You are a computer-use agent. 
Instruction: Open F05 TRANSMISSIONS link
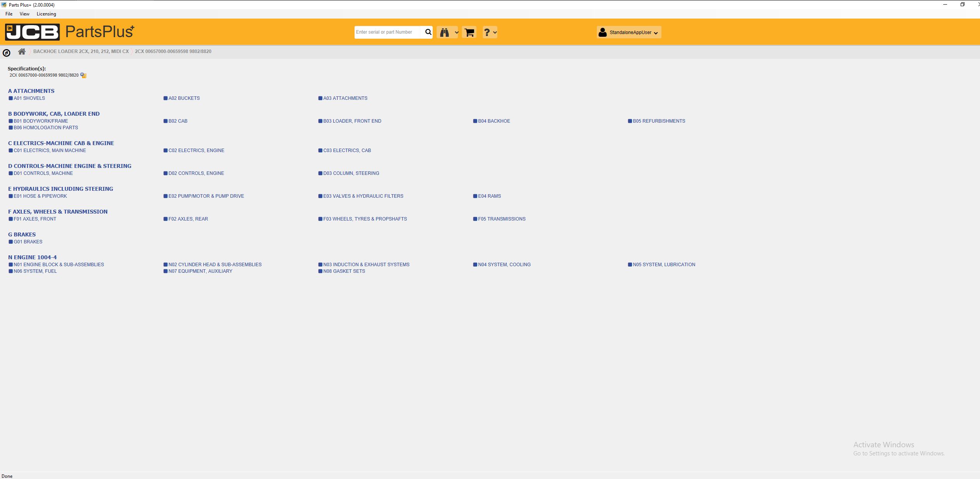502,219
